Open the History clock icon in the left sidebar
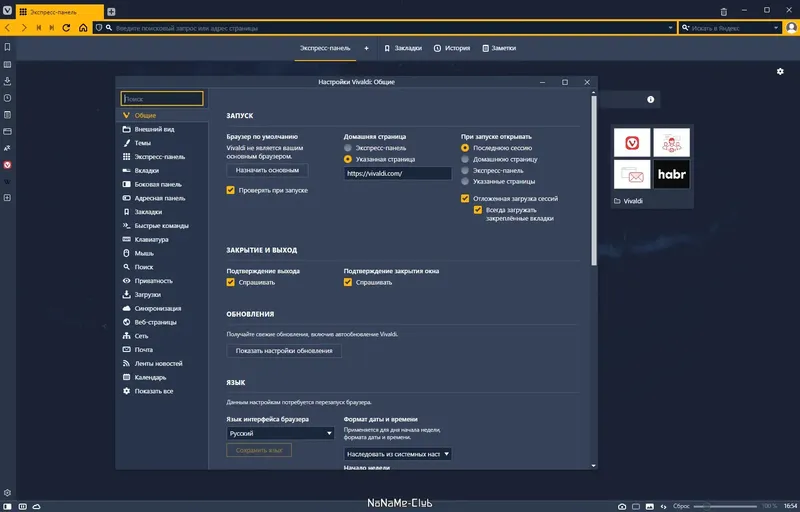The width and height of the screenshot is (800, 512). 7,98
